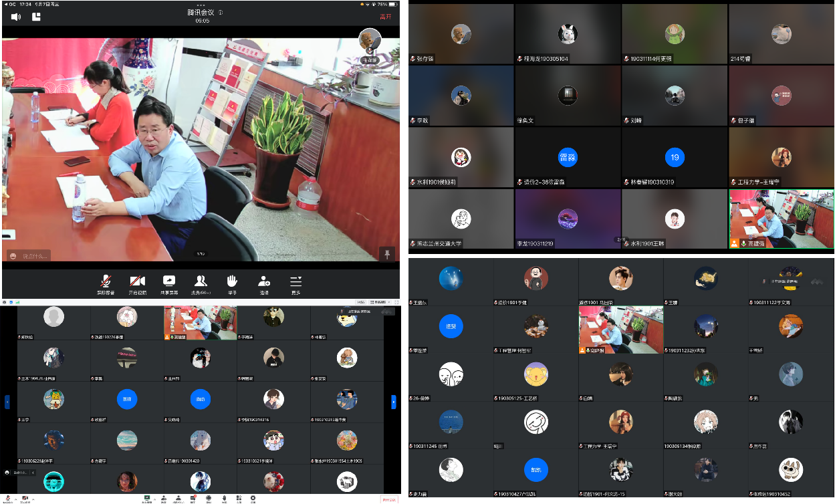Invite participants using the 邀请 icon
The height and width of the screenshot is (504, 835).
(264, 283)
